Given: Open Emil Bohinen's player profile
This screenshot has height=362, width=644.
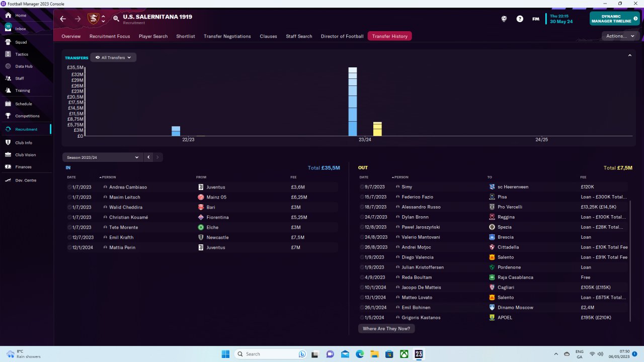Looking at the screenshot, I should tap(416, 308).
